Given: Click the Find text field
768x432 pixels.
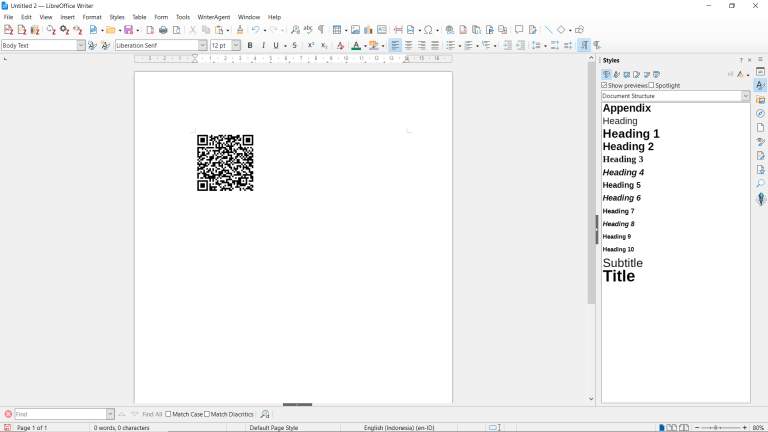Looking at the screenshot, I should pyautogui.click(x=60, y=414).
